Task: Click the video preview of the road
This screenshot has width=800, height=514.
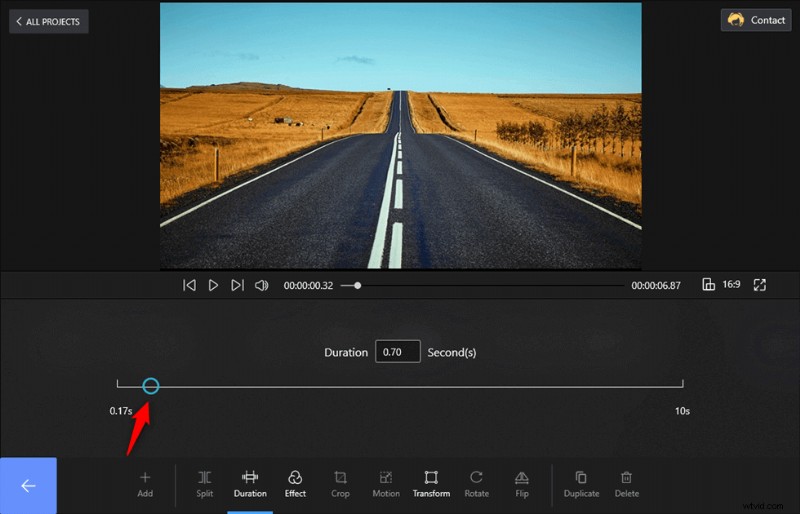Action: point(401,136)
